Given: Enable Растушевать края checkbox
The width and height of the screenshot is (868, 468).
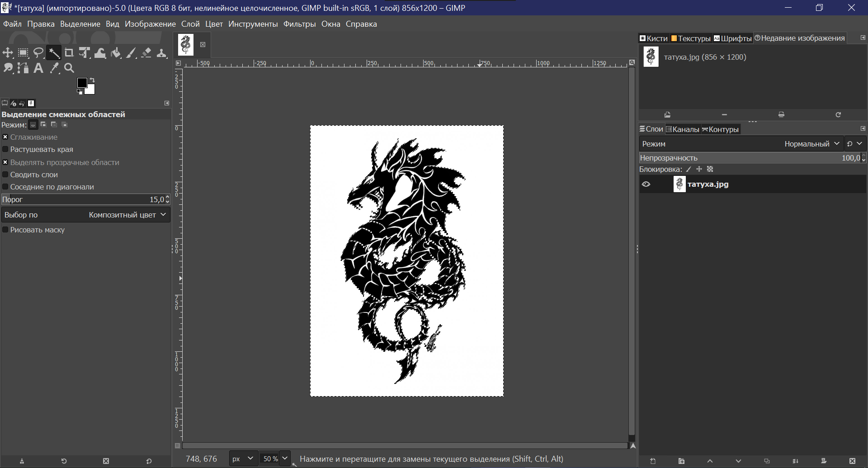Looking at the screenshot, I should [x=5, y=149].
